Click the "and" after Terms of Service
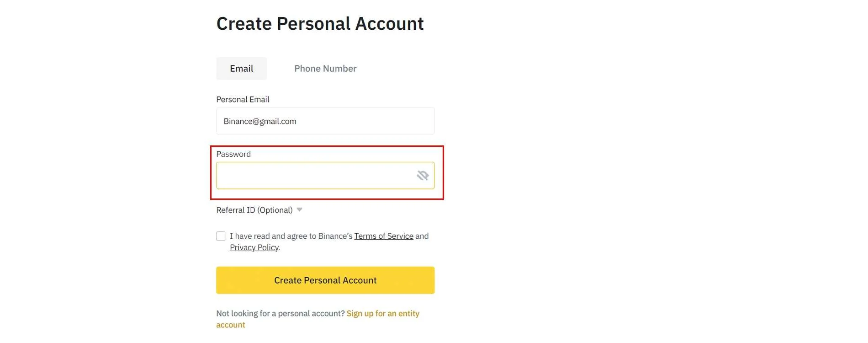The width and height of the screenshot is (868, 343). pos(422,236)
